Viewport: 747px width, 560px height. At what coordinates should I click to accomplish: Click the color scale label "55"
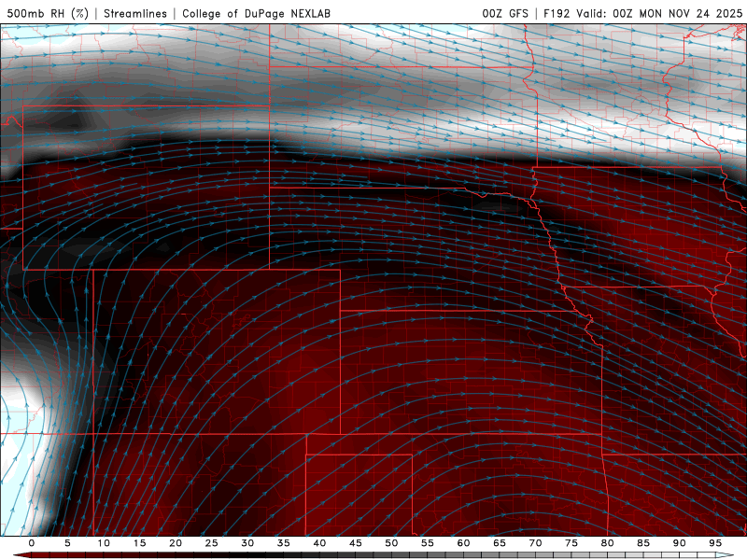[x=428, y=543]
